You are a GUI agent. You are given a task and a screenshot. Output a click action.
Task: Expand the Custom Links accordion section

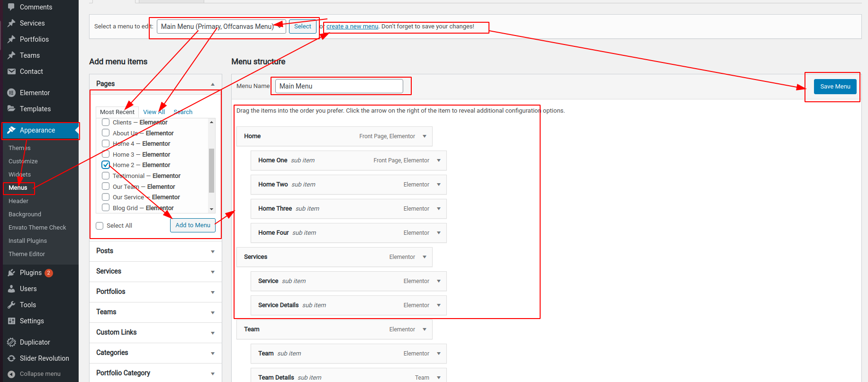[155, 332]
